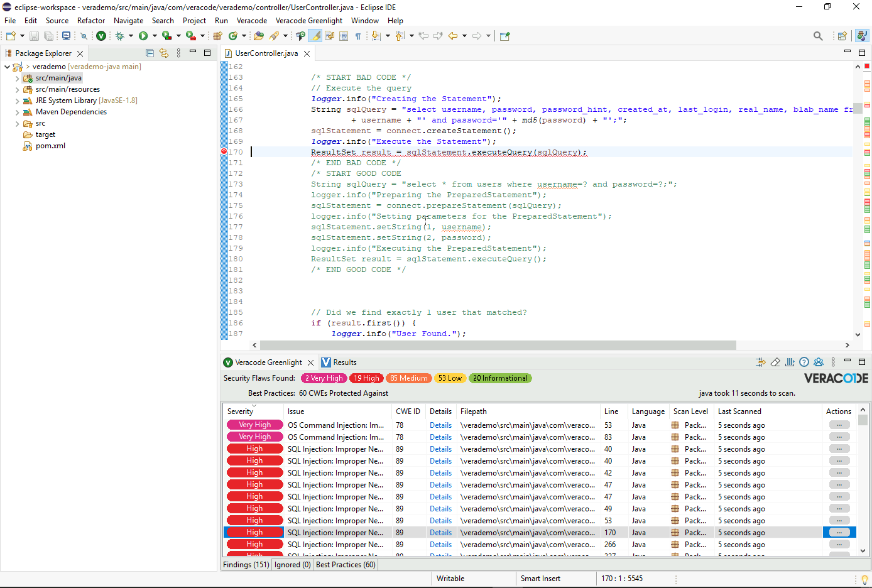Open Greenlight help question-mark icon

click(804, 362)
